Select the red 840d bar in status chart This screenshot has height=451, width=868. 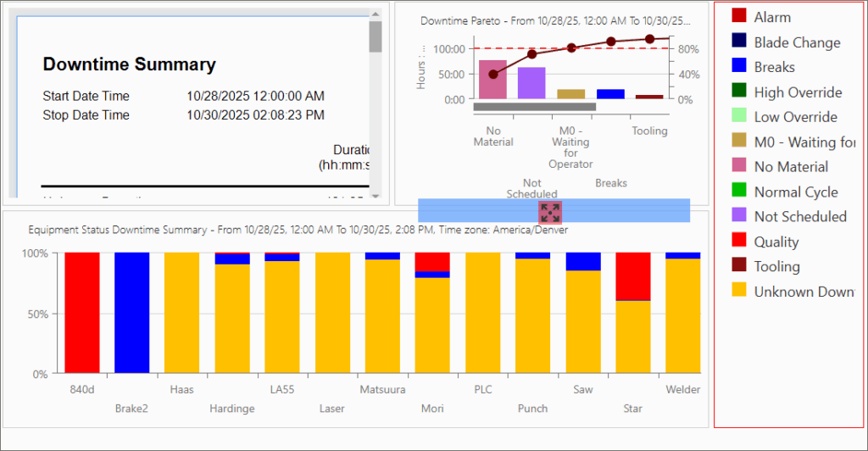coord(82,313)
